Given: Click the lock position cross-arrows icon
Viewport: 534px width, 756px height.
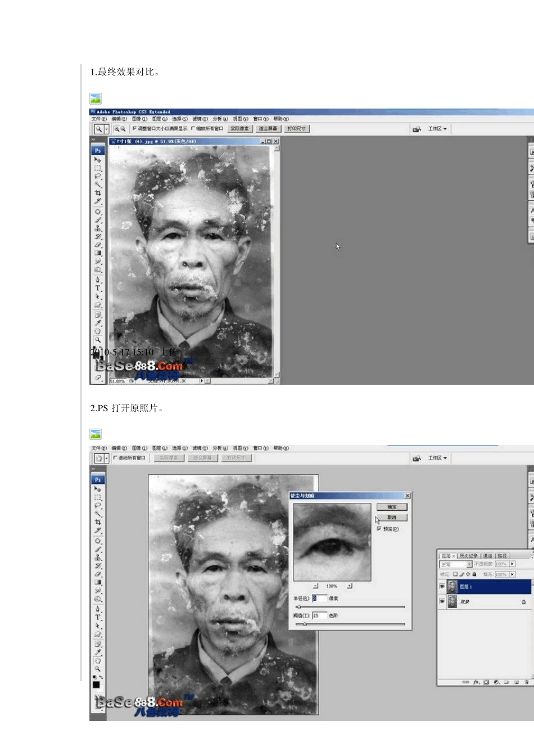Looking at the screenshot, I should 468,574.
